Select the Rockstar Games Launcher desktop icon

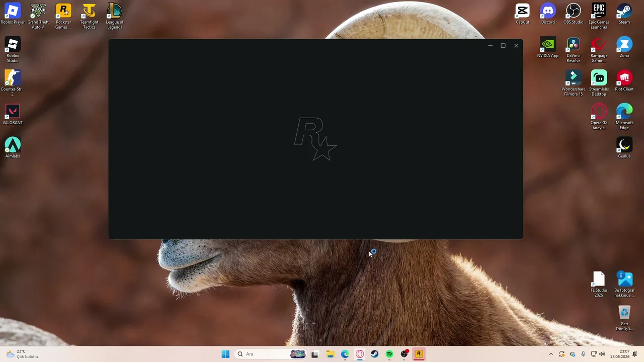tap(63, 17)
